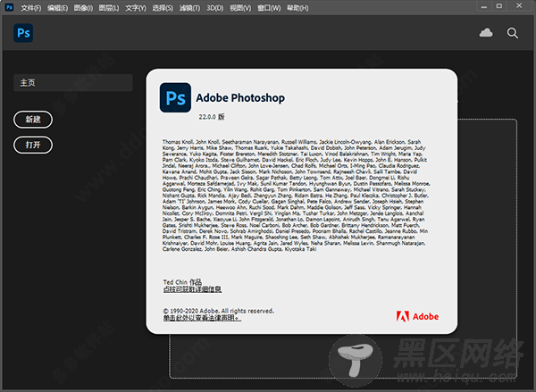Open the 帮助(H) menu
This screenshot has height=392, width=536.
pyautogui.click(x=297, y=8)
